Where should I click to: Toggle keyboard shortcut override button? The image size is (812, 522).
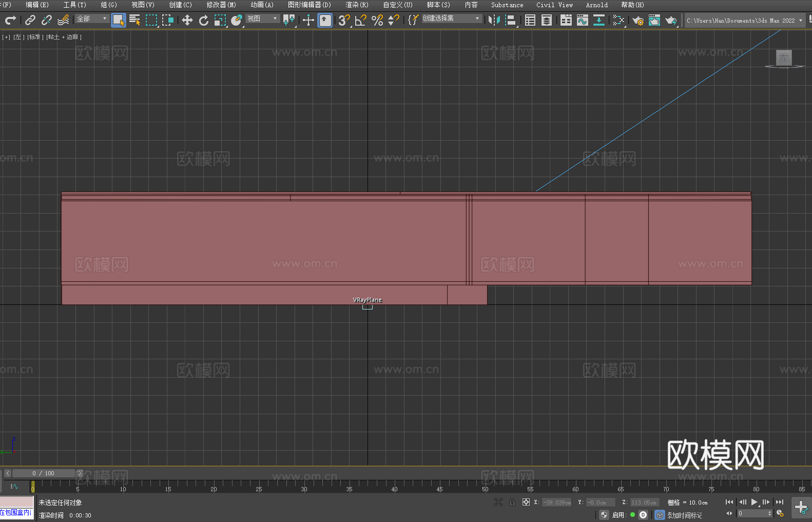(x=325, y=21)
